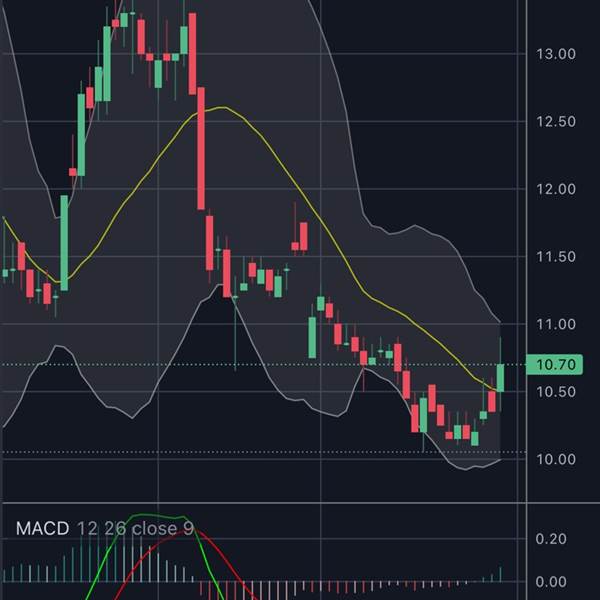Select the latest green candle near 10.70
The image size is (600, 600).
click(500, 378)
